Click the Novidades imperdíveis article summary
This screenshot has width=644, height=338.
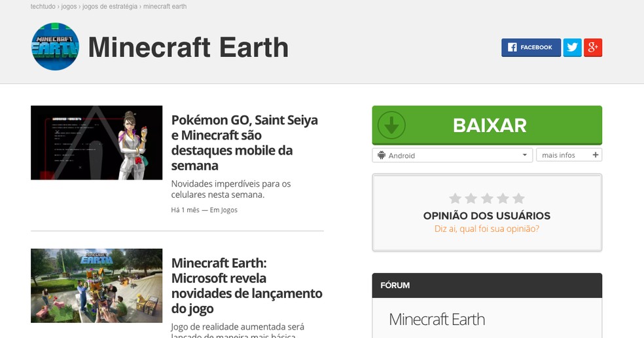pyautogui.click(x=231, y=189)
